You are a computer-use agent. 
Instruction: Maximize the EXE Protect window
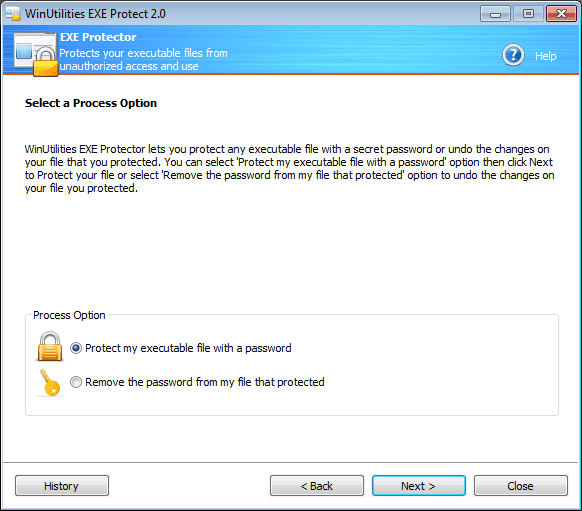coord(528,14)
